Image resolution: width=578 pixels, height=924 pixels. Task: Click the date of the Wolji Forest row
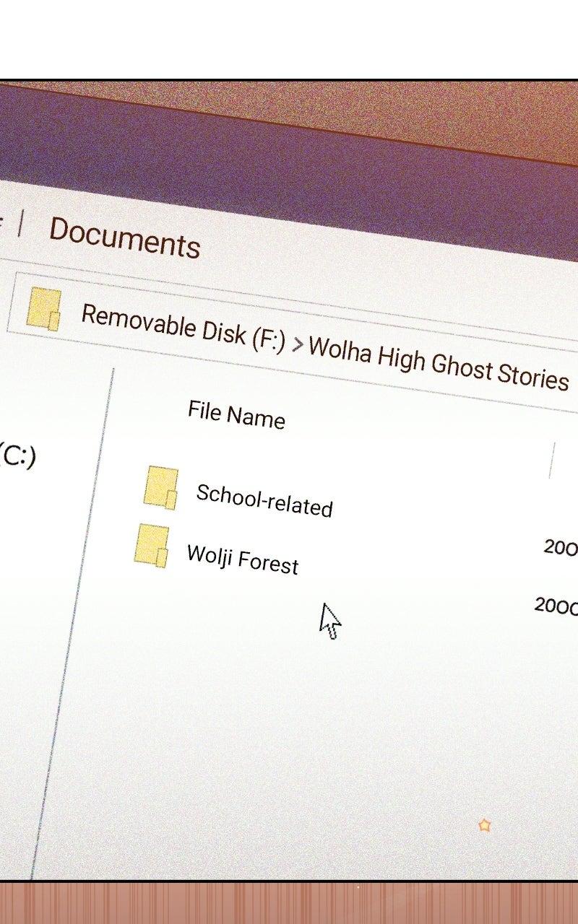[x=556, y=606]
